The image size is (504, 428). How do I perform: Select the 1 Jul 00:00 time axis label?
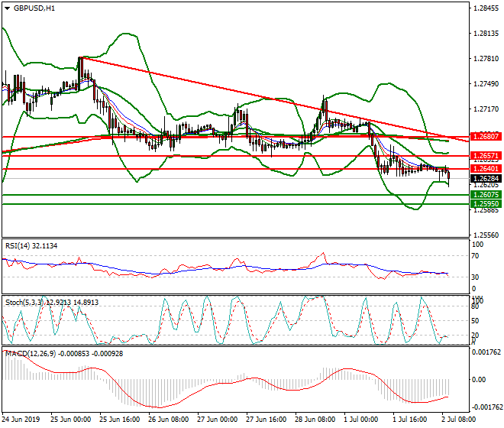(361, 420)
